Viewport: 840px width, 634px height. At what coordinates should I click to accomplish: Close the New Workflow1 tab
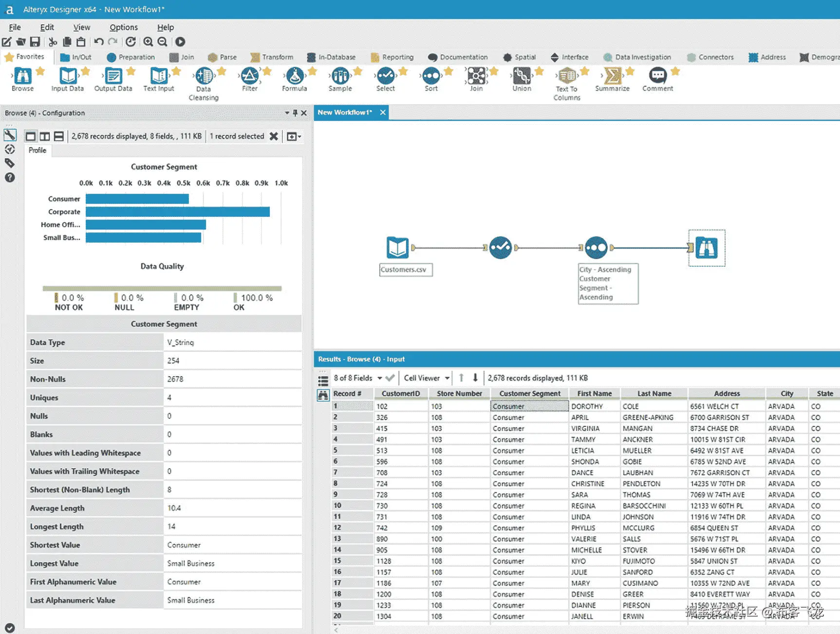[383, 113]
